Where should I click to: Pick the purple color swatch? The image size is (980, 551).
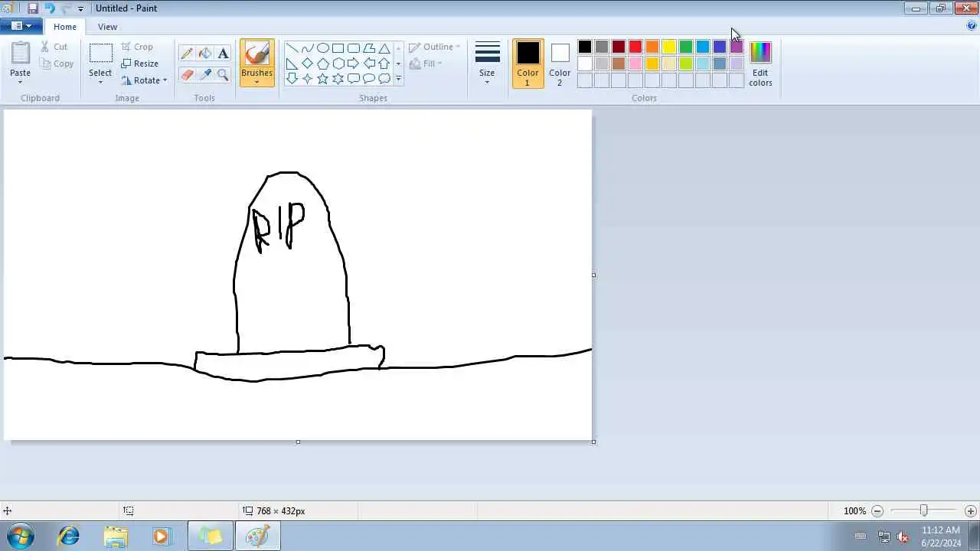click(x=737, y=47)
